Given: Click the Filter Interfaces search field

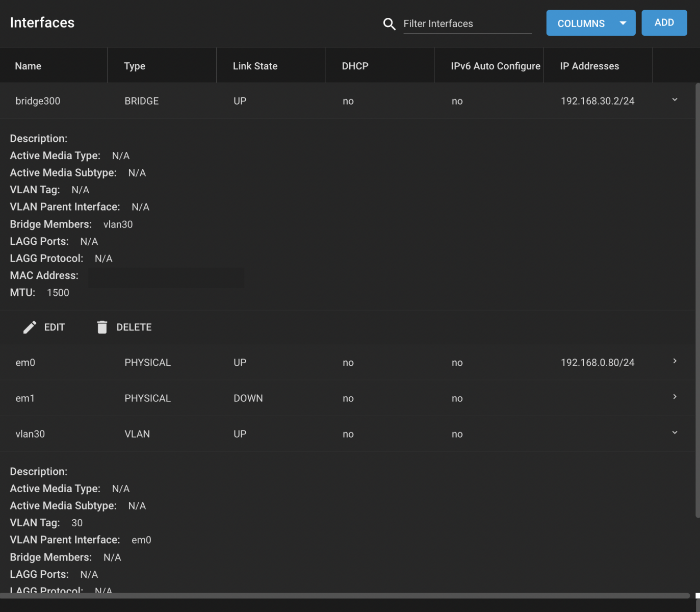Looking at the screenshot, I should (x=468, y=24).
